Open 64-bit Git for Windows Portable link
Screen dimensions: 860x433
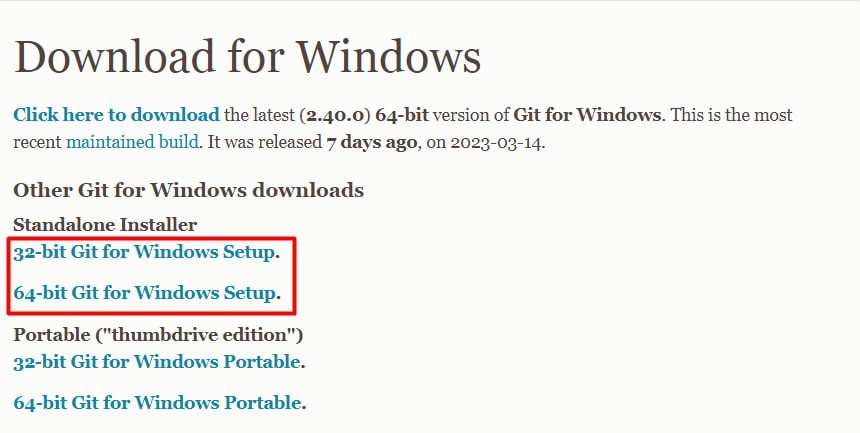(157, 403)
